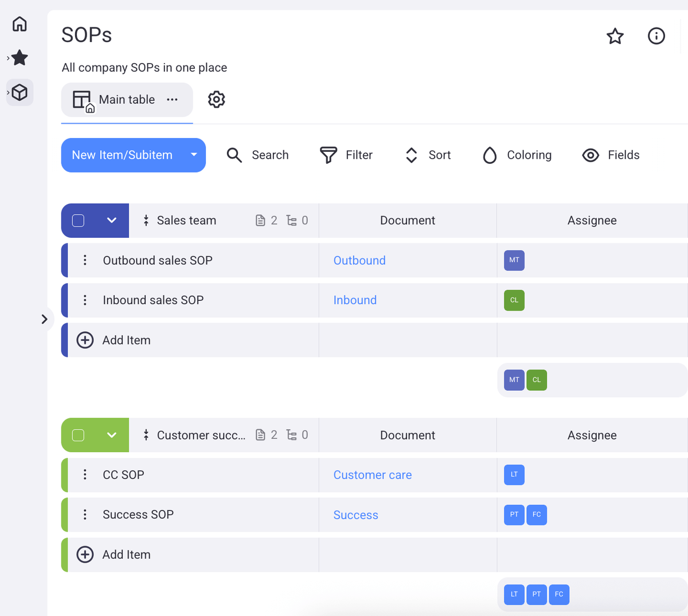Open the board settings gear
The width and height of the screenshot is (688, 616).
coord(216,99)
